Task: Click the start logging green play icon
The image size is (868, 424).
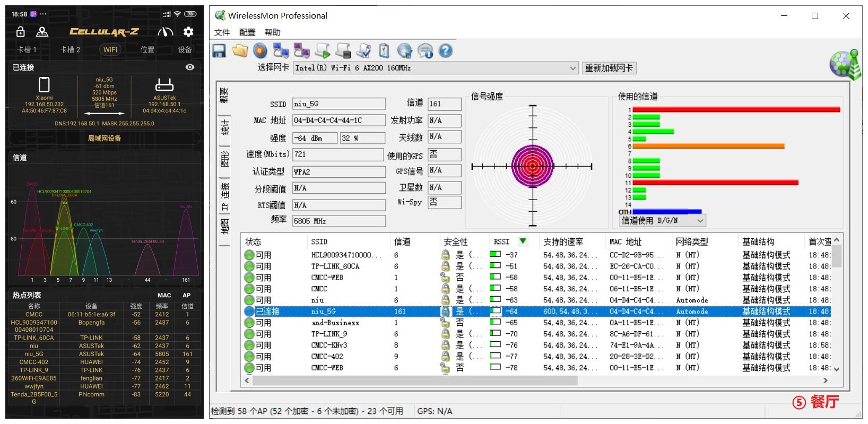Action: 322,51
